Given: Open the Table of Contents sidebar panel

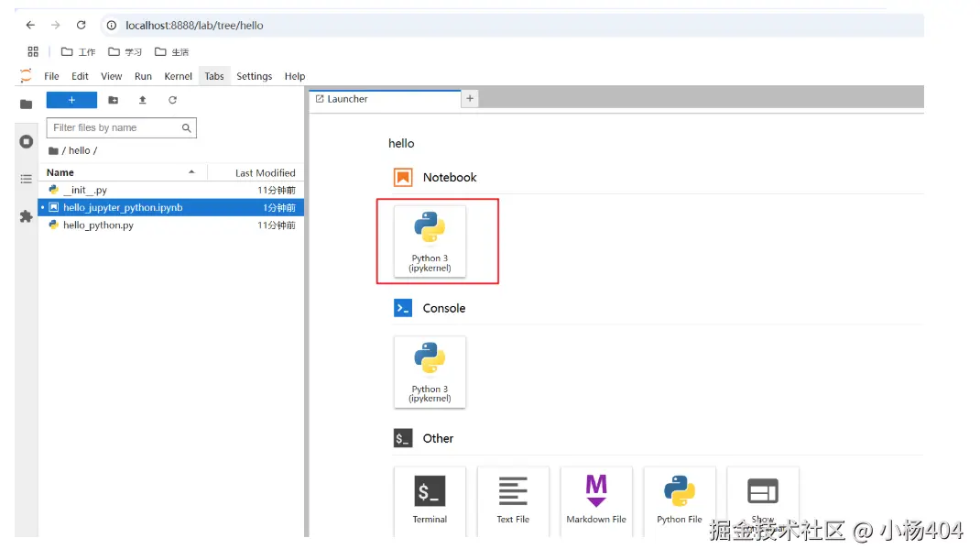Looking at the screenshot, I should (x=26, y=179).
